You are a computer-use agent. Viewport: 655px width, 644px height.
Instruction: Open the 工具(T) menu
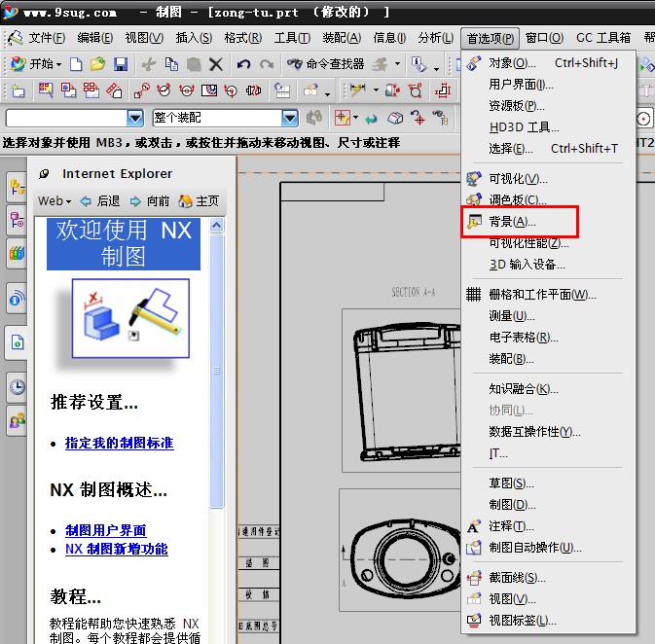pyautogui.click(x=292, y=38)
